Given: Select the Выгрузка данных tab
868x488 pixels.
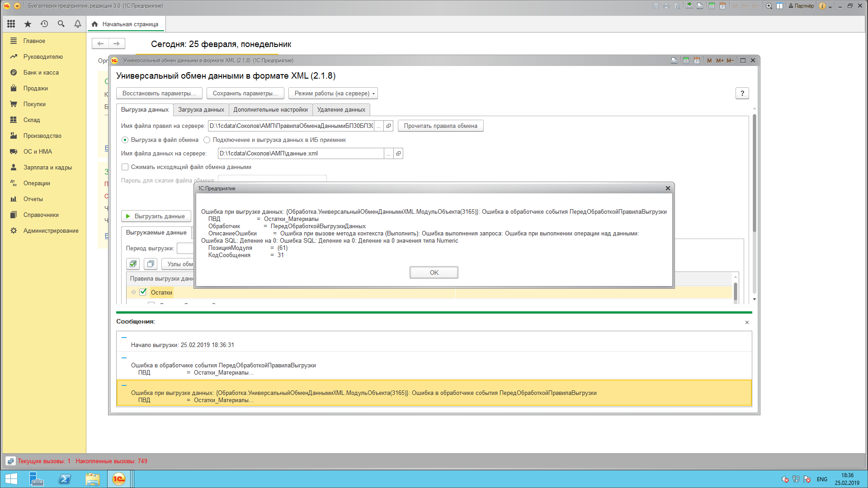Looking at the screenshot, I should 145,109.
